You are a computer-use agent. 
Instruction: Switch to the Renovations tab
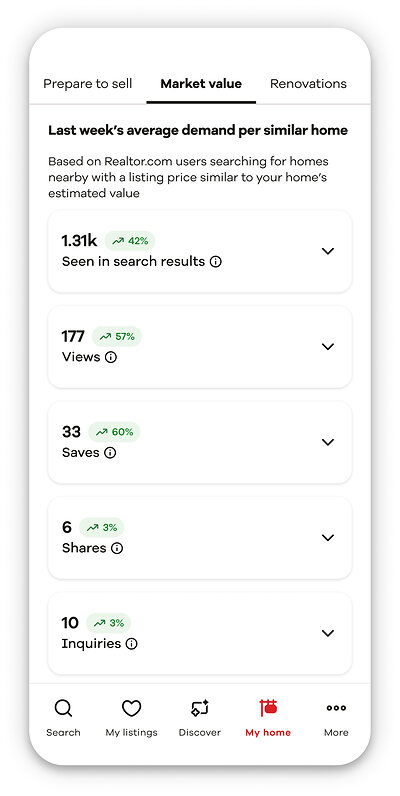[x=308, y=84]
